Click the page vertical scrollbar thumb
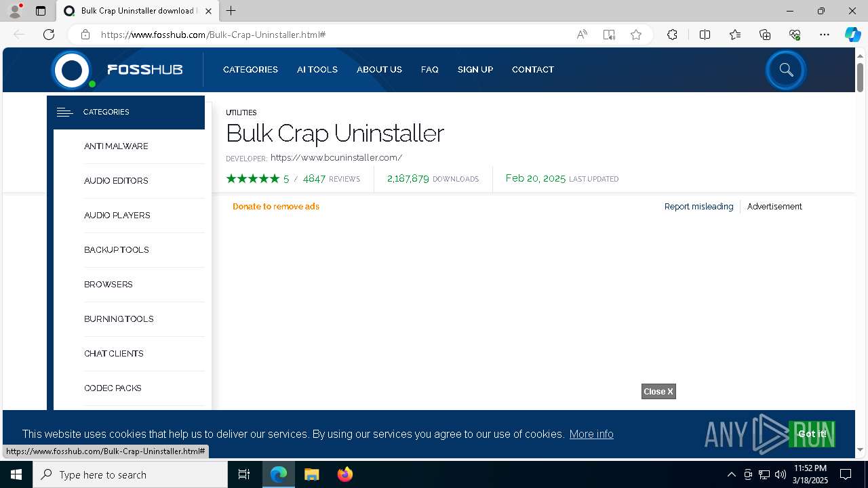This screenshot has height=488, width=868. coord(860,77)
